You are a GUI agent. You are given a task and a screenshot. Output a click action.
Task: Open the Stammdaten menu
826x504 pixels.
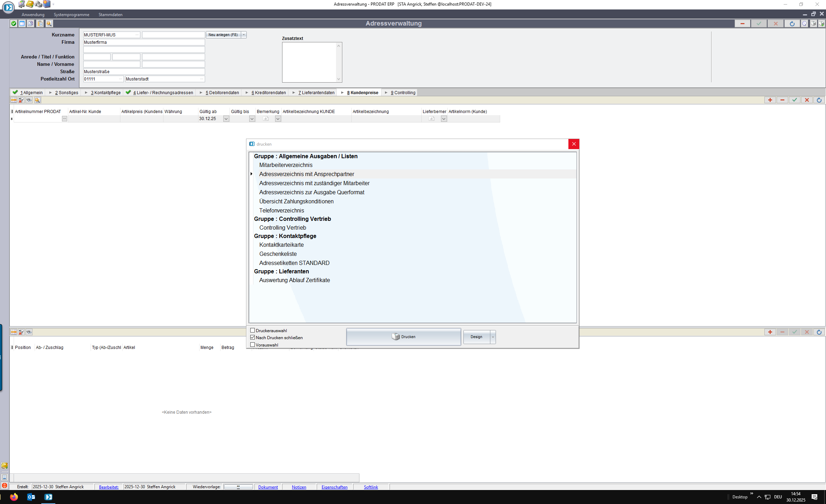110,15
